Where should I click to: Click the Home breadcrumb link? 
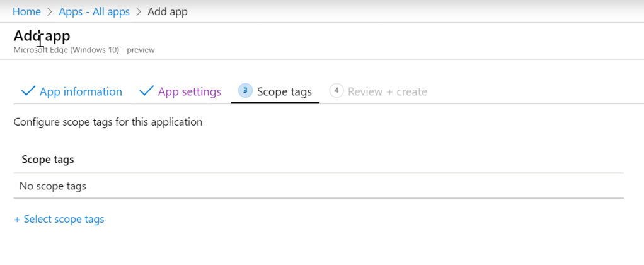[x=26, y=11]
